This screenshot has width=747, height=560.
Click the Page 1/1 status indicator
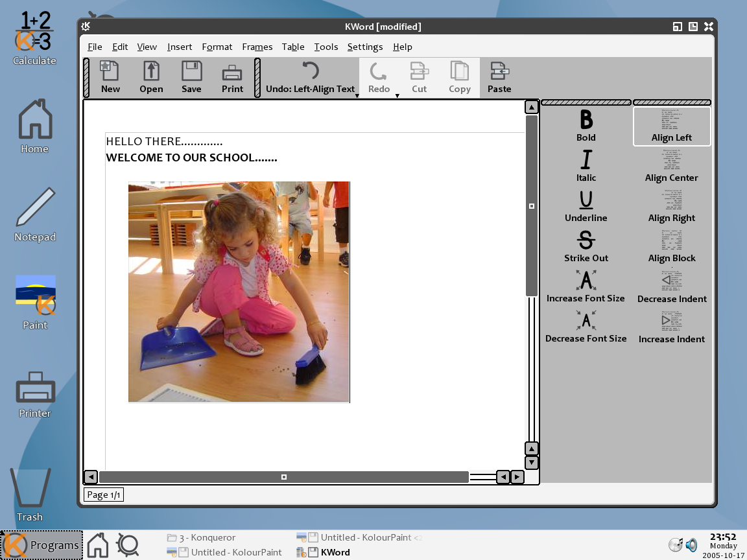coord(104,495)
